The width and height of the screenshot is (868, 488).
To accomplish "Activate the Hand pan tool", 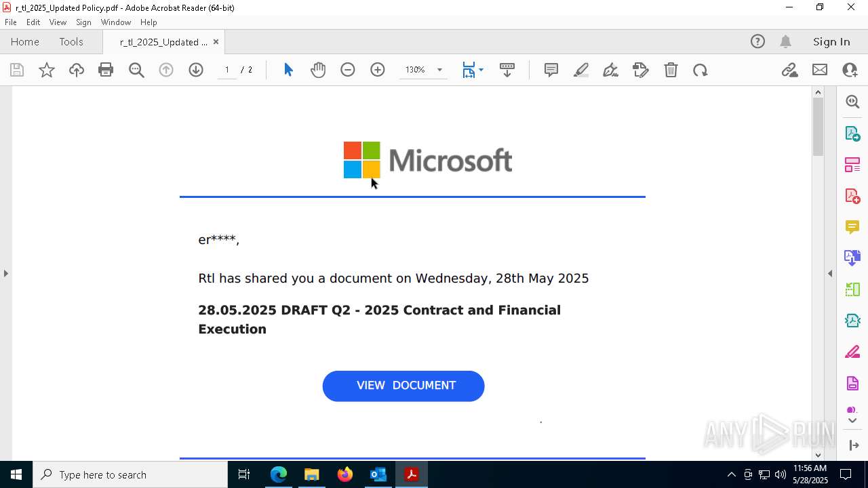I will [x=318, y=70].
